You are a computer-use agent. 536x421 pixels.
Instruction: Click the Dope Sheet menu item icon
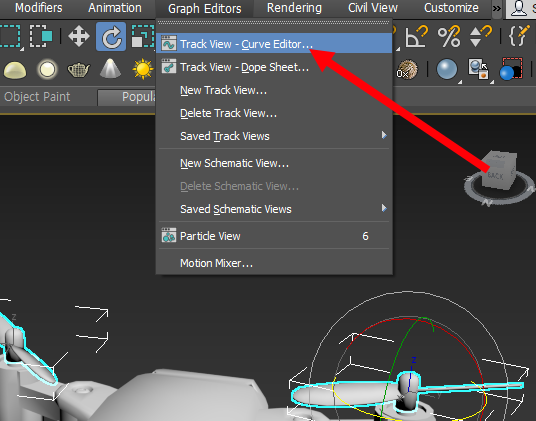169,66
